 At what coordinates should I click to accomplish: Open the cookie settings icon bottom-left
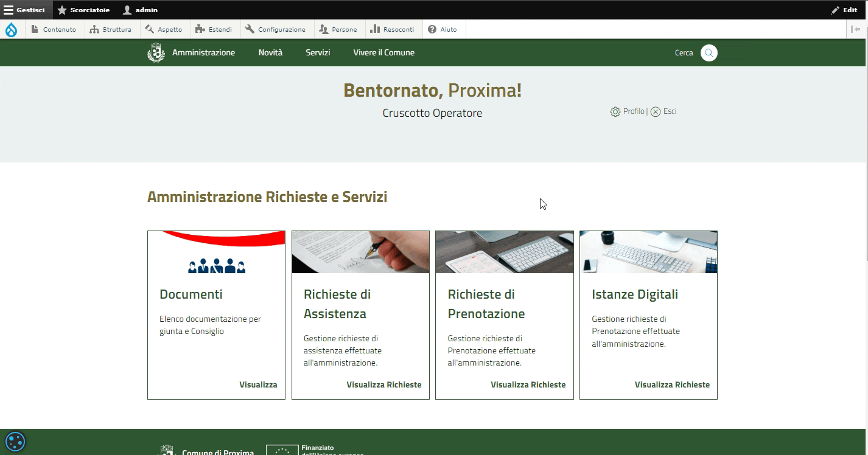coord(15,440)
